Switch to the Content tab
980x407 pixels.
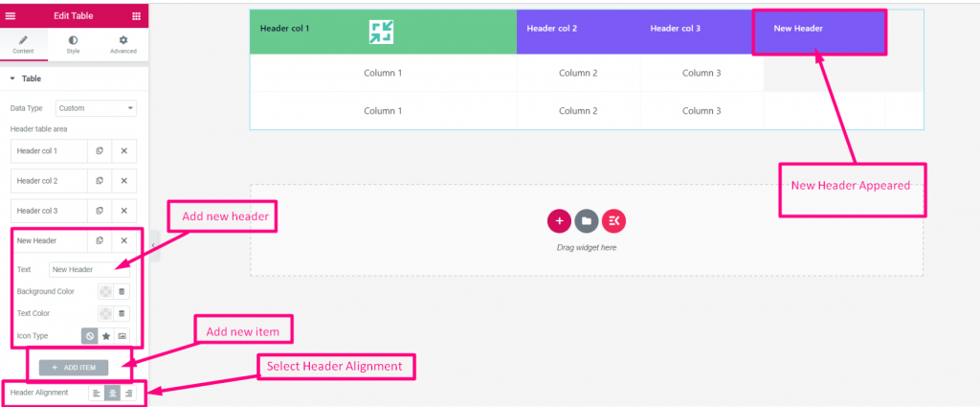pos(23,45)
